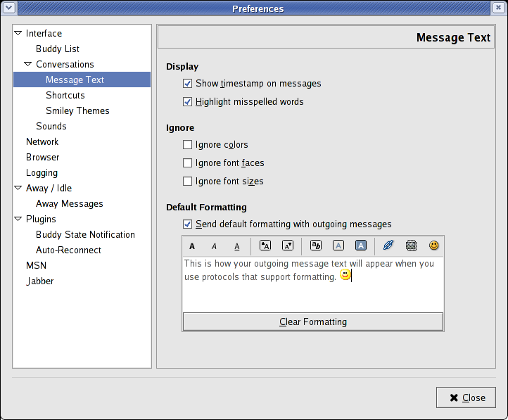Screen dimensions: 508x420
Task: Click the insert image icon
Action: point(412,246)
